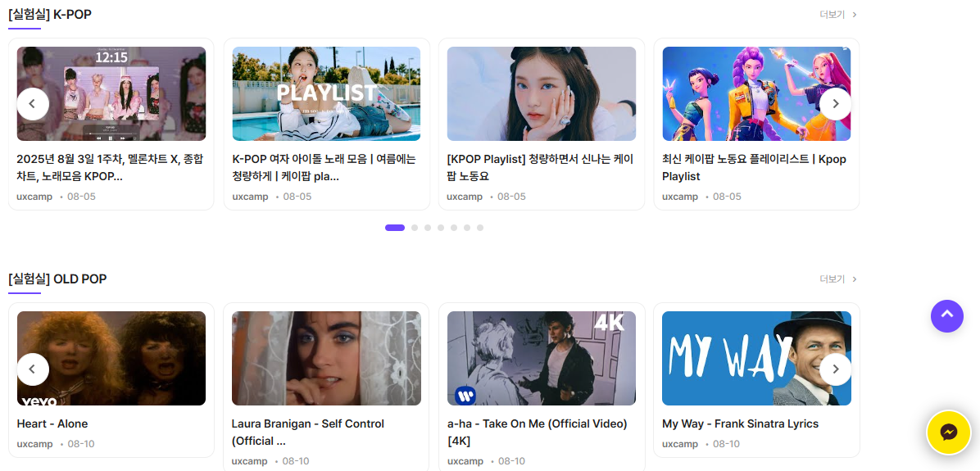Screen dimensions: 980x471
Task: Open the yellow messenger chat button
Action: tap(948, 432)
